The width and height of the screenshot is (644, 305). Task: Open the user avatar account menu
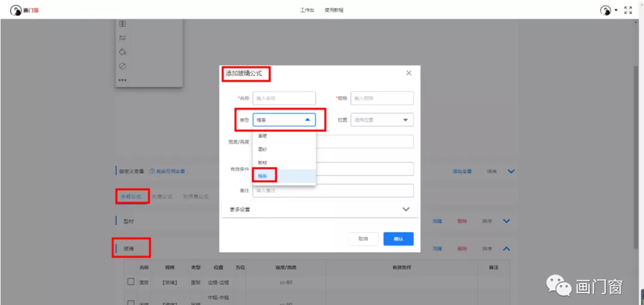[x=606, y=10]
